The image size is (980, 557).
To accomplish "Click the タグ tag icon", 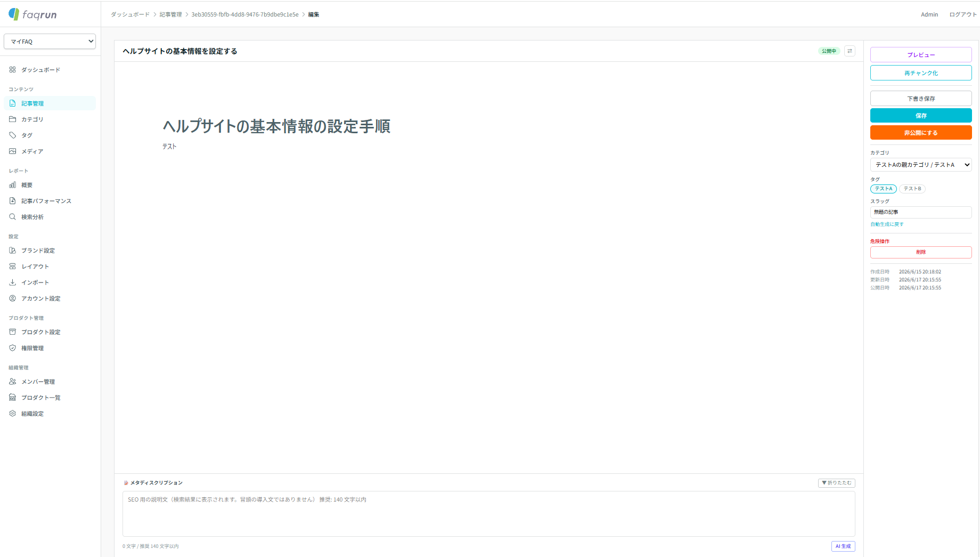I will [12, 135].
